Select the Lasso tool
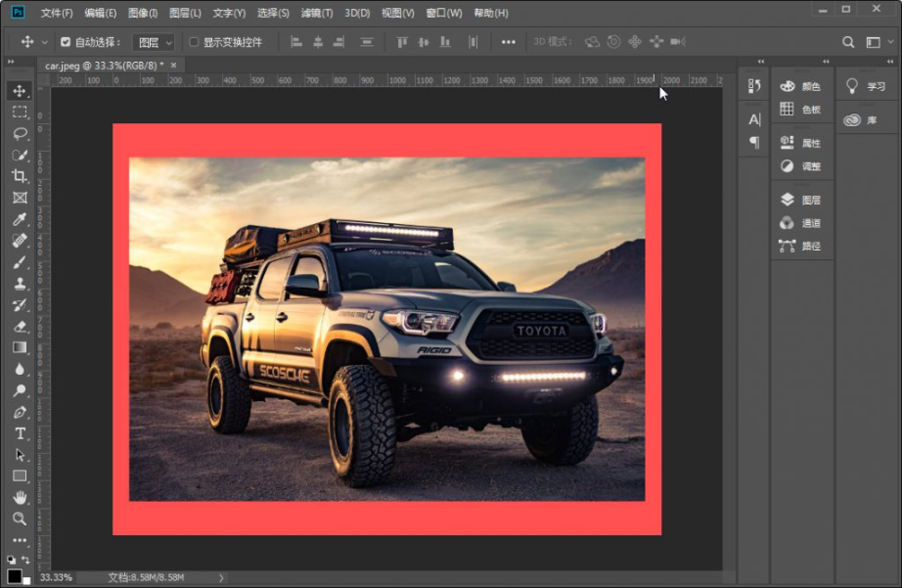 pyautogui.click(x=20, y=133)
